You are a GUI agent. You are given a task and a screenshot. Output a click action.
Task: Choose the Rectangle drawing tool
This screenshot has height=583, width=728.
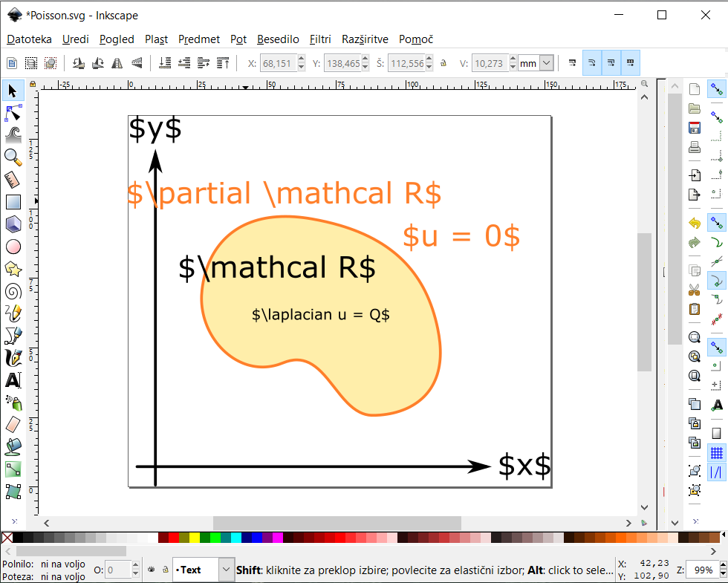13,202
